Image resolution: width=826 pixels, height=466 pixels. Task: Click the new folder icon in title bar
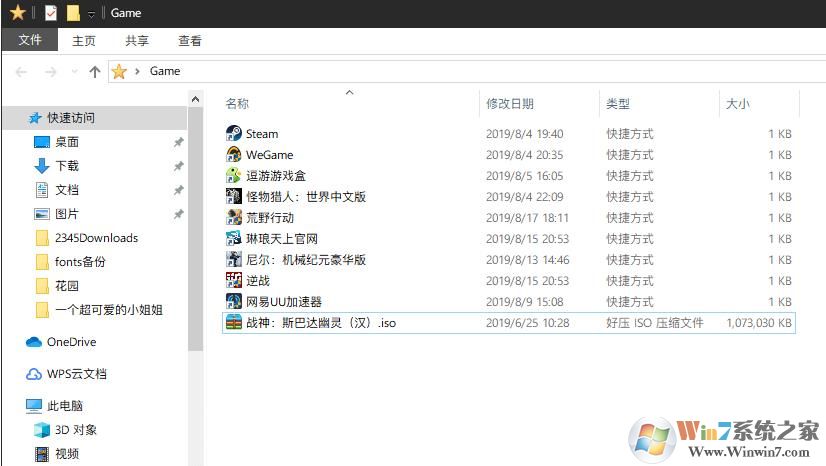(x=73, y=13)
